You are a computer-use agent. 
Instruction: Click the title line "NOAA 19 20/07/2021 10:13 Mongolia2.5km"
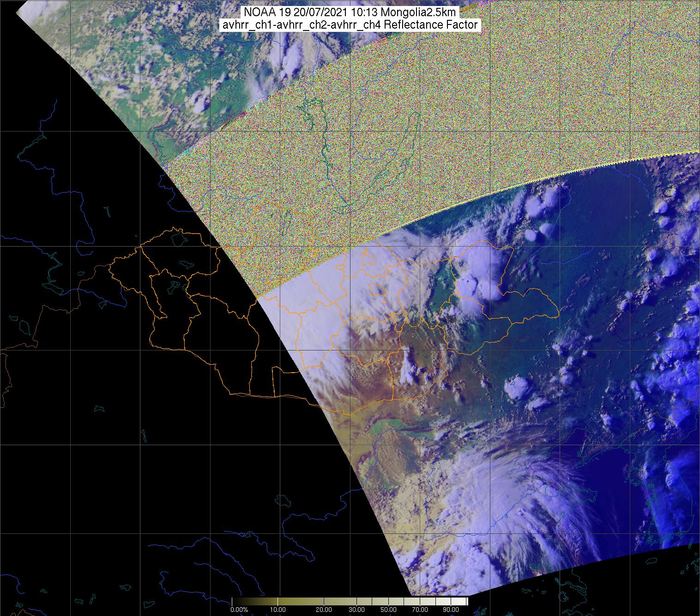click(350, 12)
